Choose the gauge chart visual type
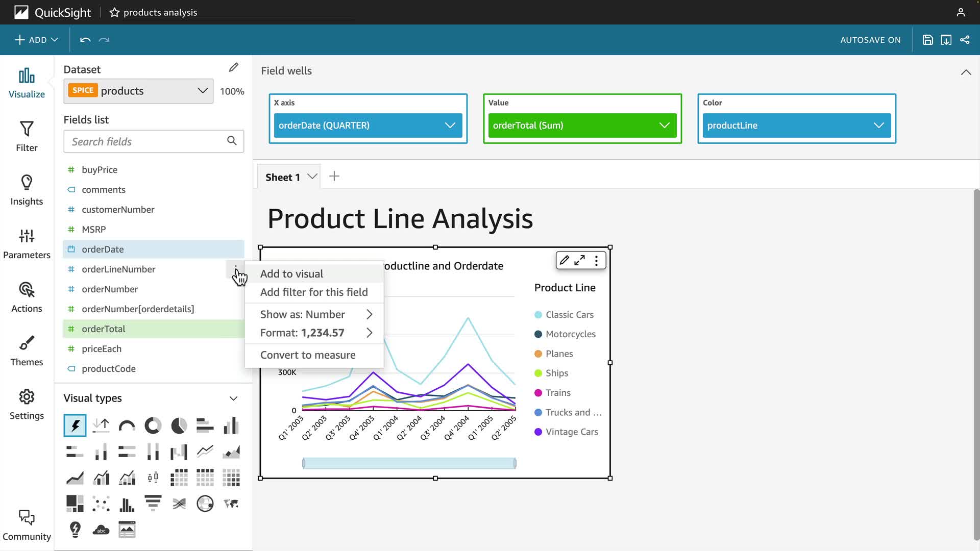Viewport: 980px width, 551px height. coord(127,425)
